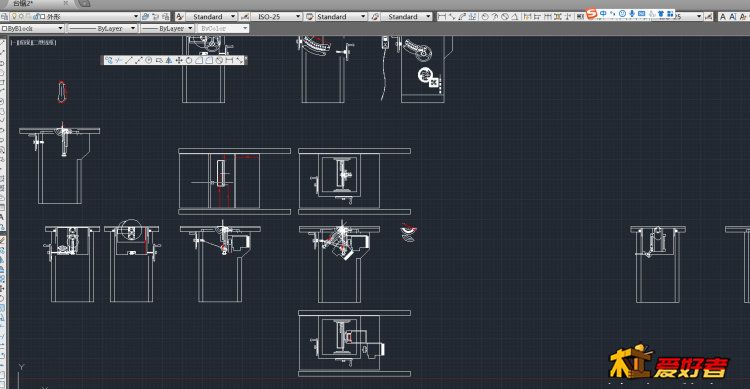Toggle layer freeze sun icon for 外形
The height and width of the screenshot is (389, 750).
(x=22, y=17)
